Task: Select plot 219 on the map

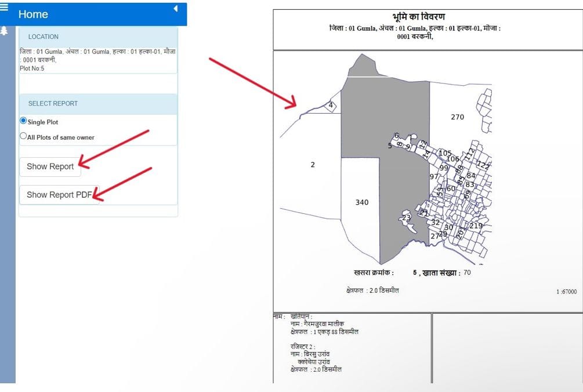Action: pyautogui.click(x=476, y=226)
